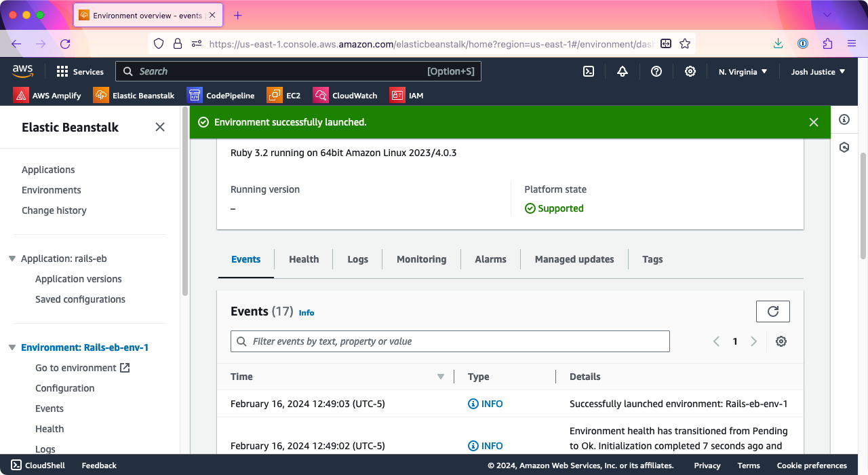868x475 pixels.
Task: List all browser tabs chevron
Action: click(827, 15)
